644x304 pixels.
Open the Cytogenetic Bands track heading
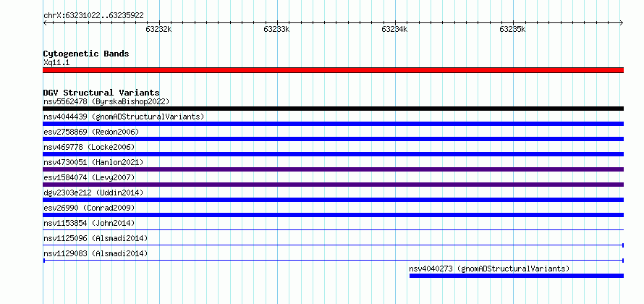pyautogui.click(x=86, y=54)
